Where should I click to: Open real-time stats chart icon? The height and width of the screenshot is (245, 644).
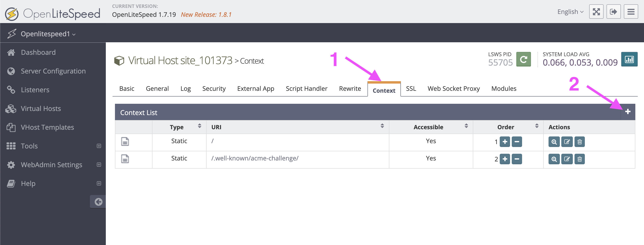point(629,59)
